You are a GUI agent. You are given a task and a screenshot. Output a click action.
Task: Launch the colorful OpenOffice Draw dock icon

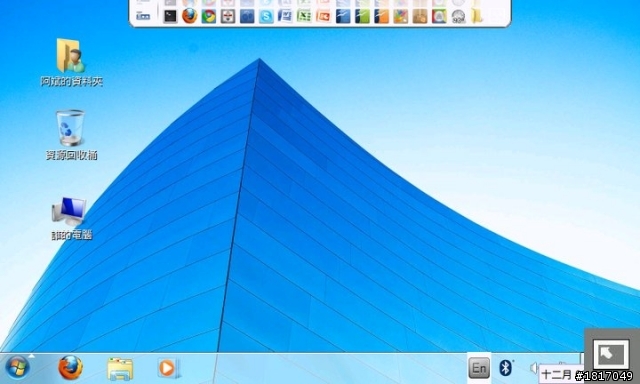click(400, 16)
